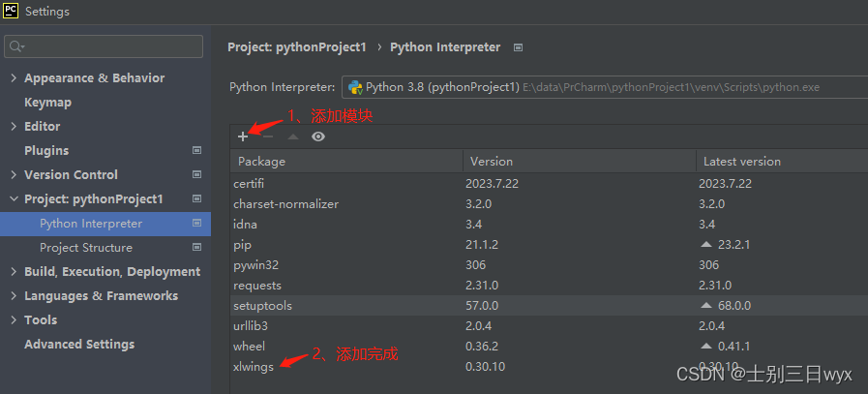Select Python Interpreter in the sidebar
Screen dimensions: 868x394
point(105,224)
